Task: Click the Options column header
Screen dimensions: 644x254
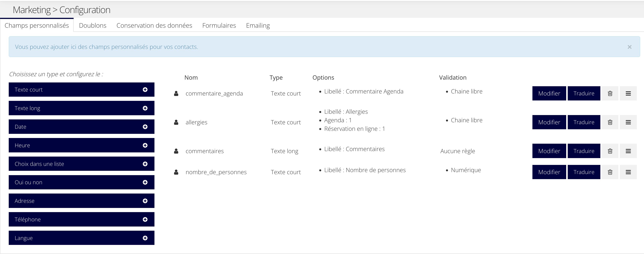Action: point(323,78)
